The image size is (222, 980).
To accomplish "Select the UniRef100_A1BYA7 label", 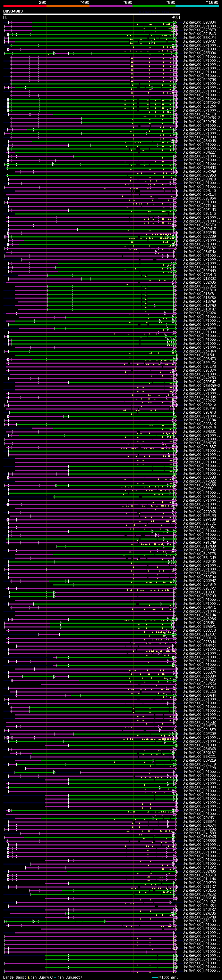I will [199, 309].
